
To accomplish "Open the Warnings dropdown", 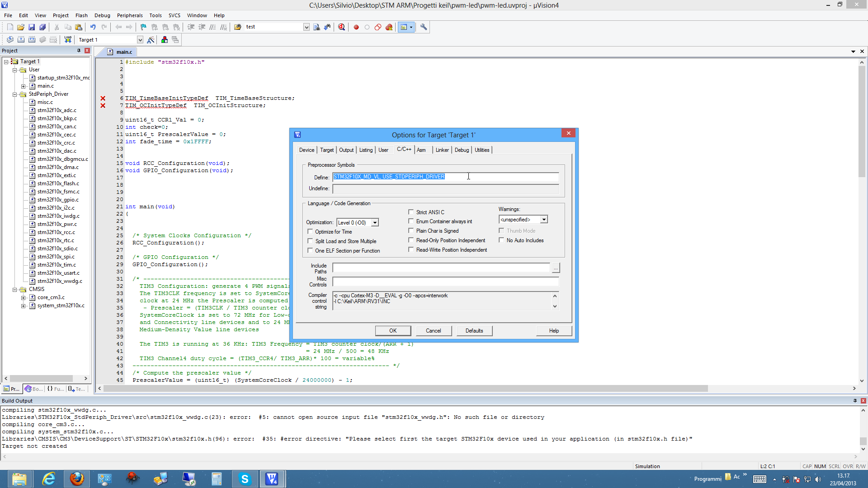I will (544, 220).
